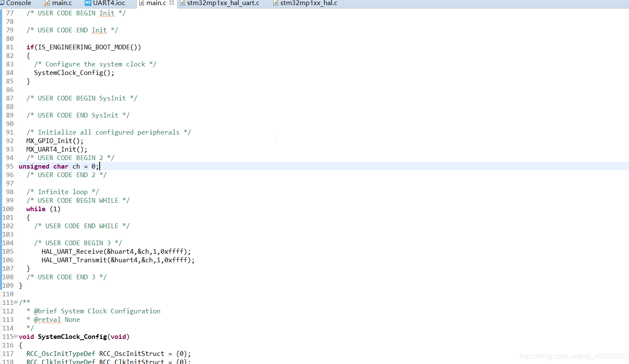Image resolution: width=629 pixels, height=364 pixels.
Task: Click the 'RCC_OscInitTypeDef RCC_OscInitStruct = {0};' line
Action: coord(109,354)
